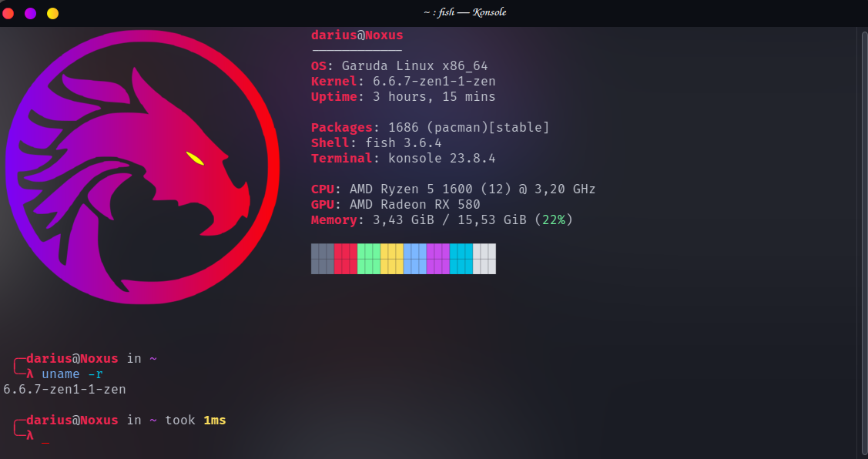The image size is (868, 459).
Task: Click the magenta color block
Action: coord(438,259)
